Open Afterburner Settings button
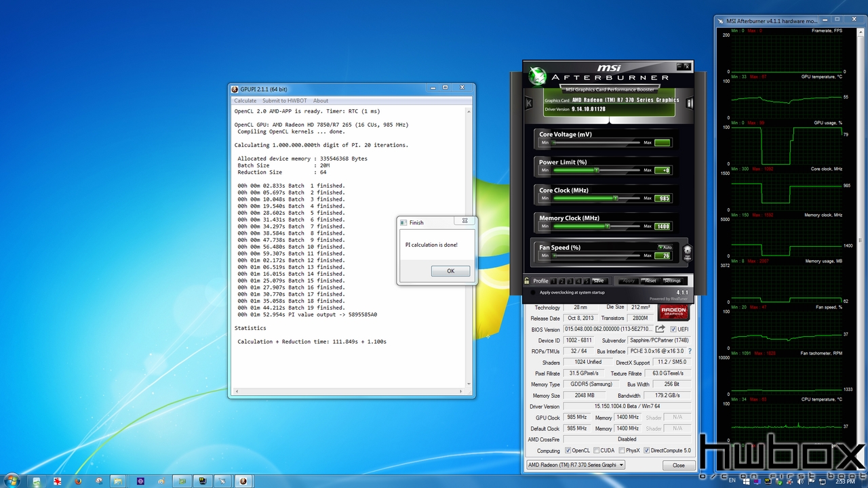The image size is (868, 488). point(672,281)
